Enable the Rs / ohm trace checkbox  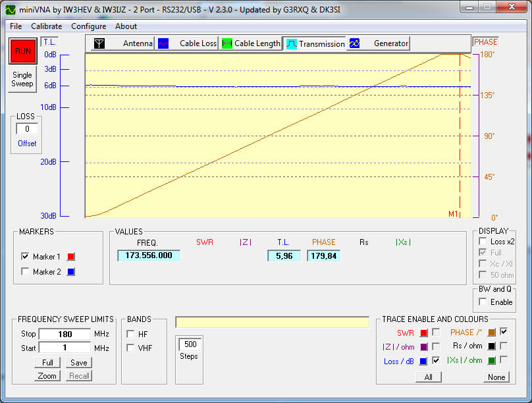[504, 346]
